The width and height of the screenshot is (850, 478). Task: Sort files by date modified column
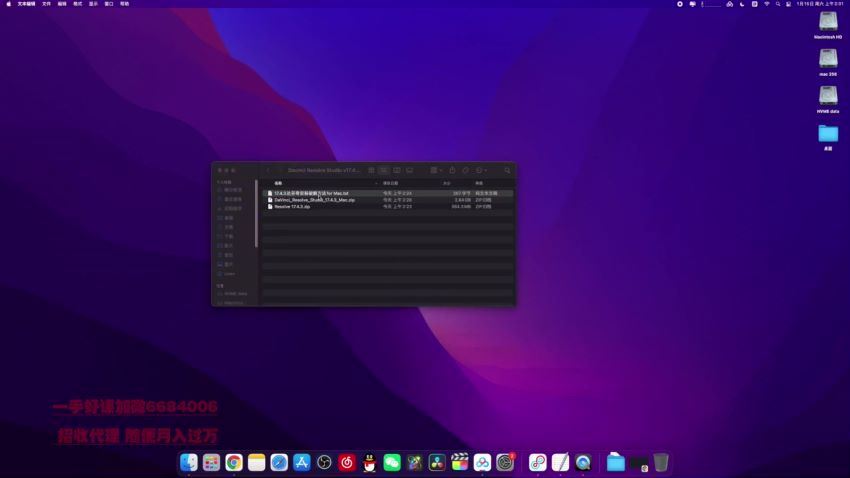[390, 183]
